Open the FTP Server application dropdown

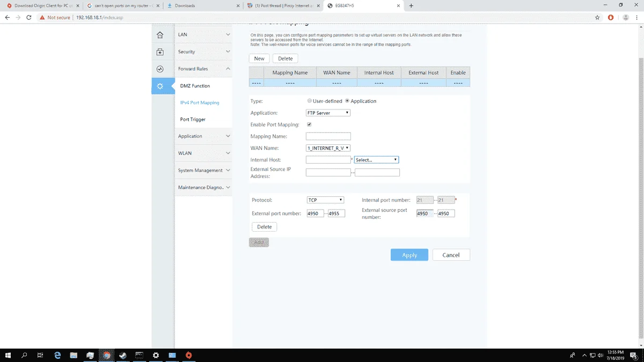click(328, 113)
